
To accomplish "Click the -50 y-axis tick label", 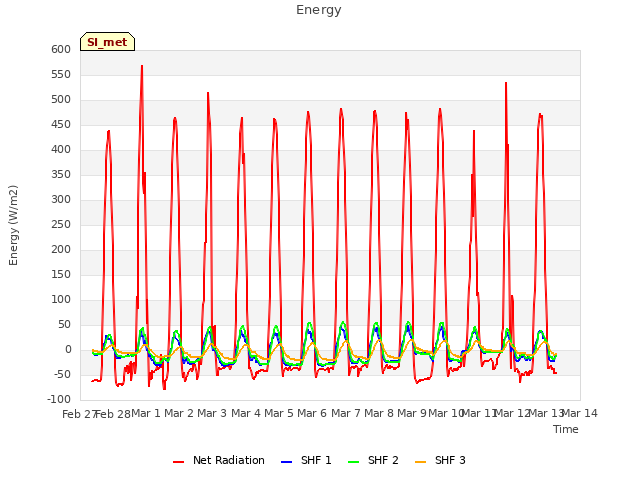I will tap(61, 375).
